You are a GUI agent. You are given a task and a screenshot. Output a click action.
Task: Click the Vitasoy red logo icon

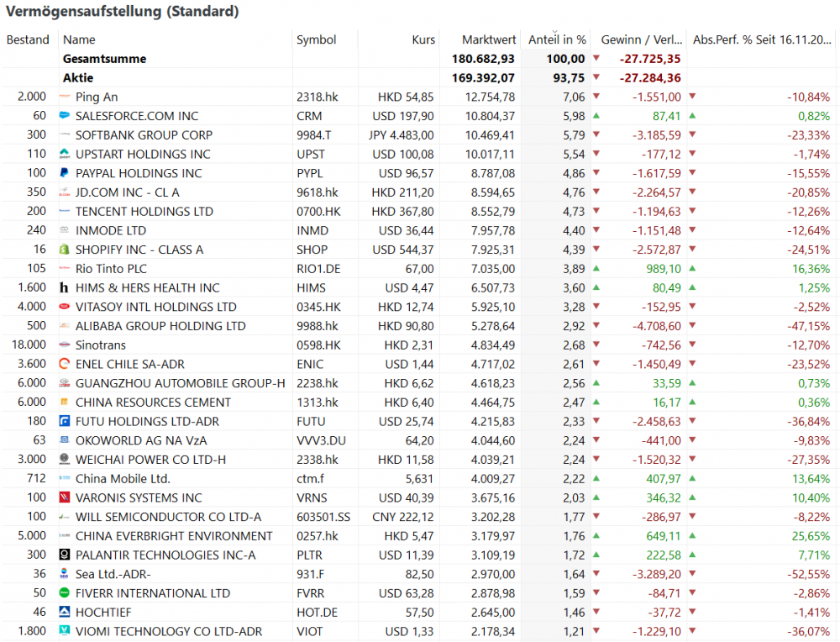[x=65, y=307]
